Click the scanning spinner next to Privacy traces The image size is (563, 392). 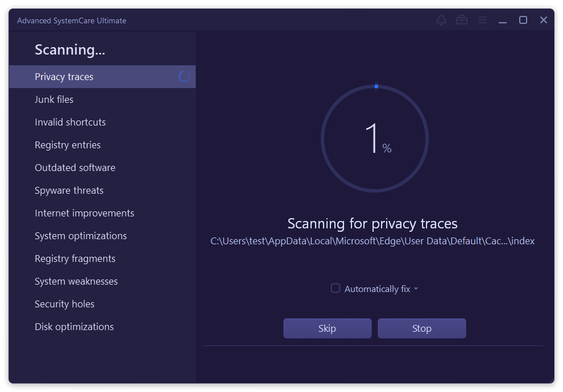click(x=184, y=76)
